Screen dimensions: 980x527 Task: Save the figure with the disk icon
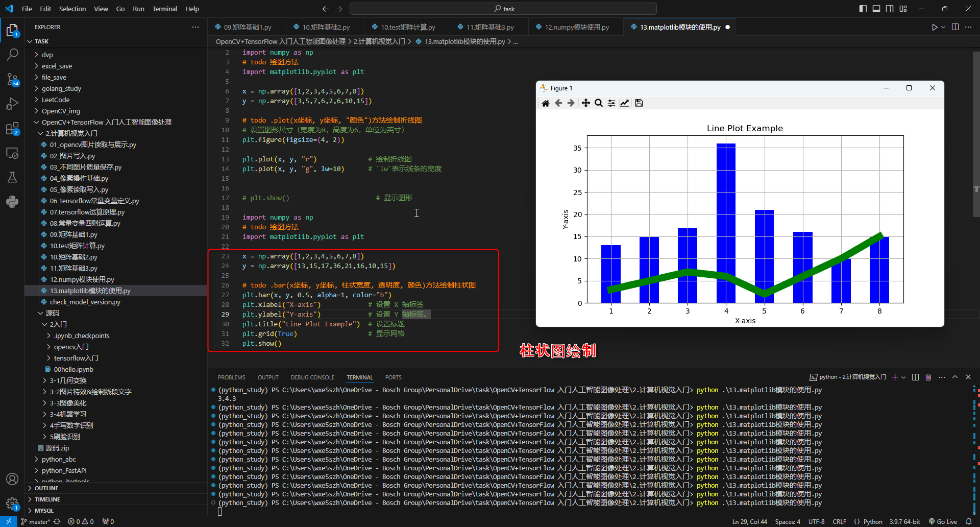coord(639,103)
